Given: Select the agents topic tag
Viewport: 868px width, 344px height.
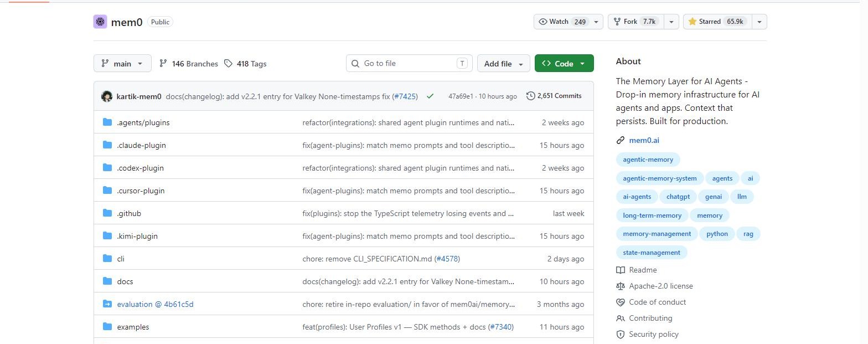Looking at the screenshot, I should (x=722, y=178).
